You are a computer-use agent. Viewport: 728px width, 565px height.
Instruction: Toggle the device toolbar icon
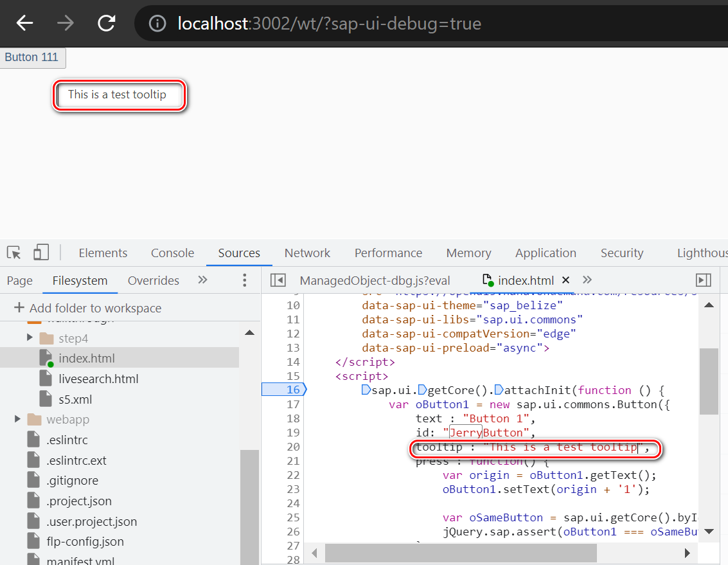(41, 253)
